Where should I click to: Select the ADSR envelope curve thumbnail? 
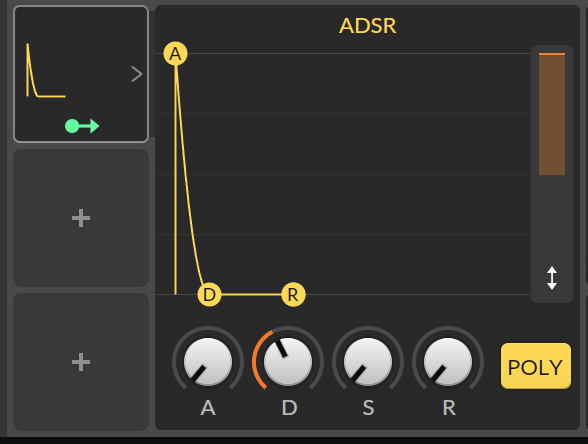point(46,70)
